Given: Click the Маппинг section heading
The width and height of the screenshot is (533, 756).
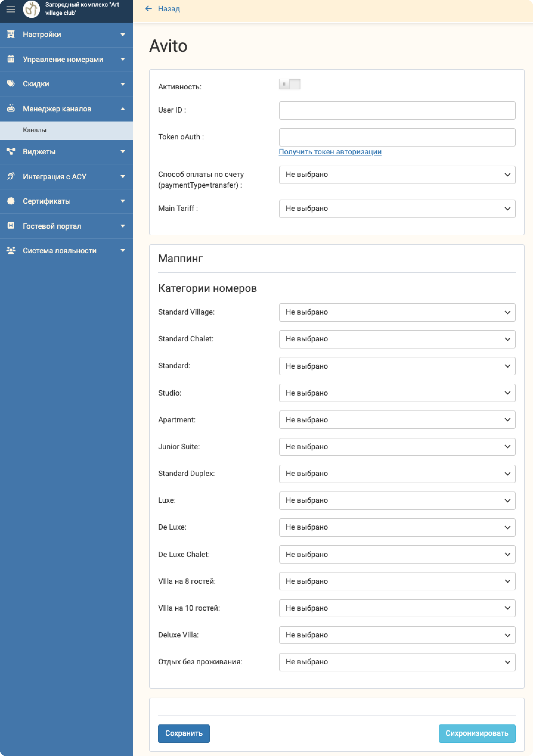Looking at the screenshot, I should (x=181, y=259).
